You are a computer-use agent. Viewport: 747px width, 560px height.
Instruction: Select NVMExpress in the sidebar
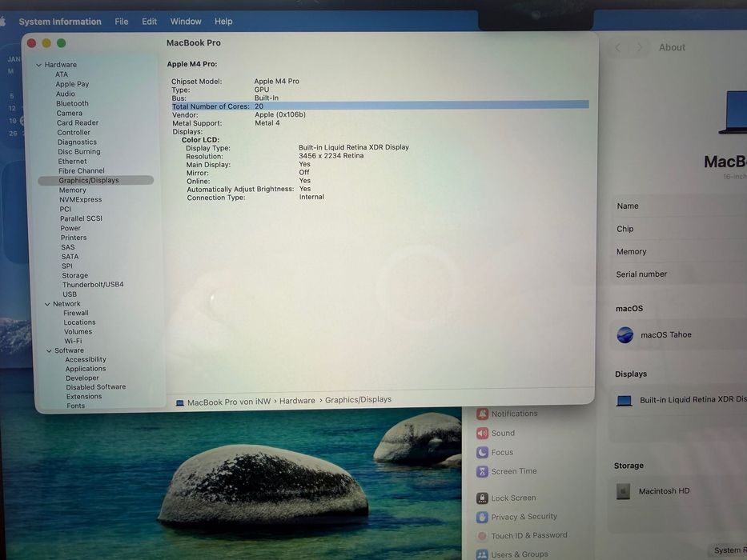coord(81,199)
